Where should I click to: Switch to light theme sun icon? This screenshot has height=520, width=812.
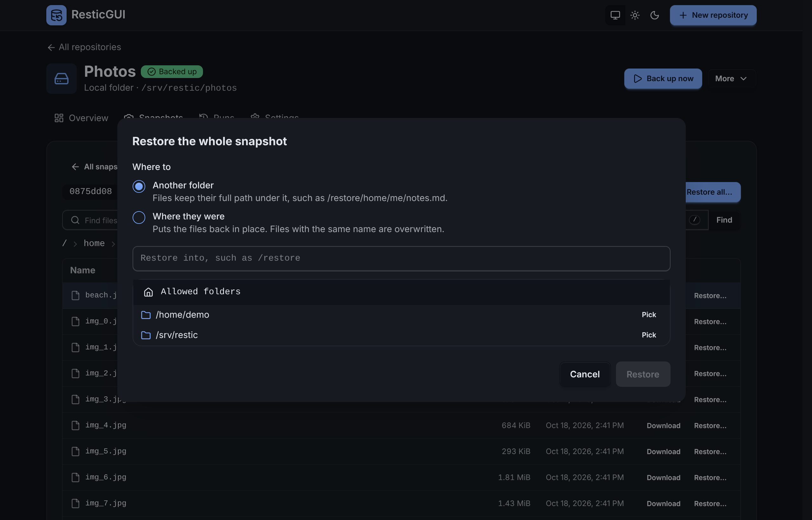pyautogui.click(x=635, y=15)
